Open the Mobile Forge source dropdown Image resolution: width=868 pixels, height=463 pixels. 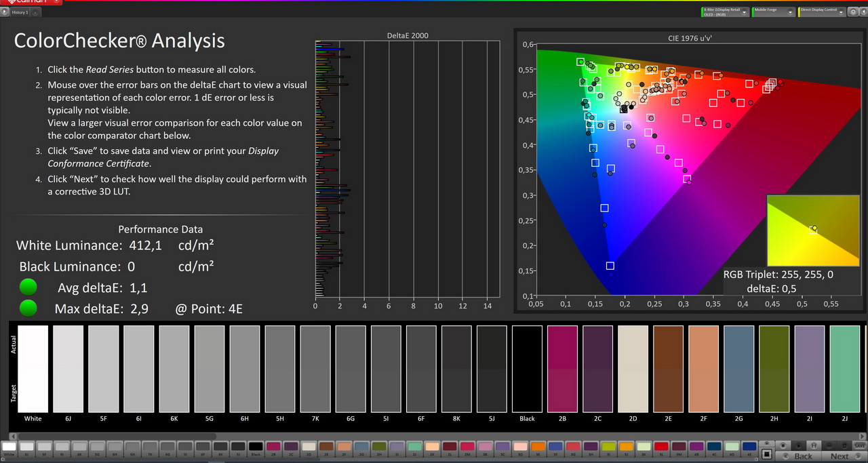[x=774, y=12]
